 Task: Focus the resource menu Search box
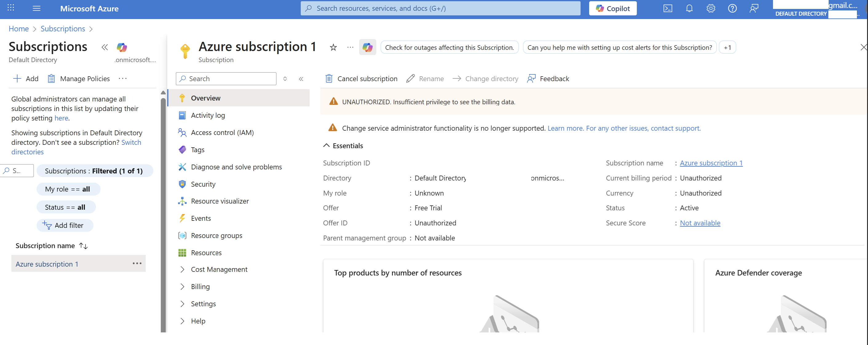tap(226, 79)
